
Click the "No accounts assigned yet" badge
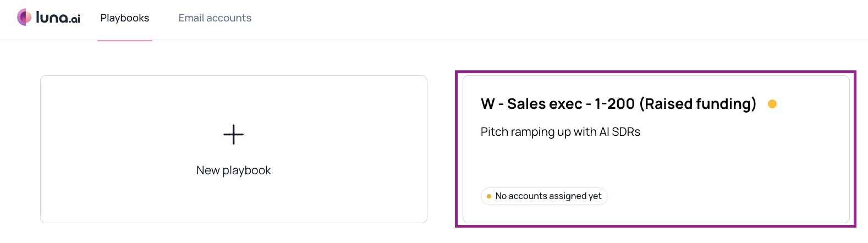point(544,196)
